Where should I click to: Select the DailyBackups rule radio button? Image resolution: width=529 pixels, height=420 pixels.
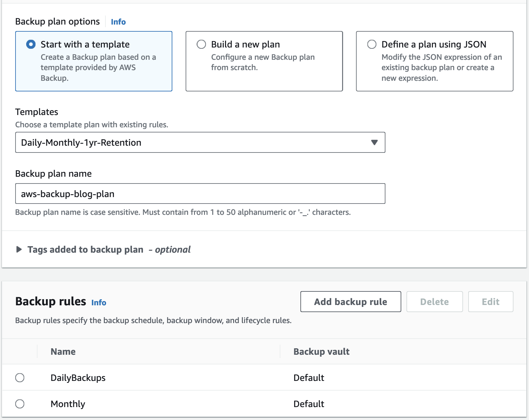click(x=20, y=378)
